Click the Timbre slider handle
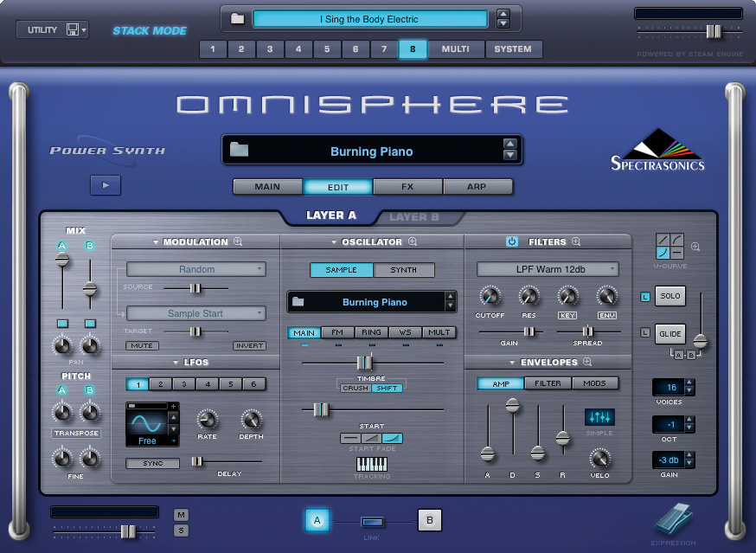 click(x=364, y=362)
